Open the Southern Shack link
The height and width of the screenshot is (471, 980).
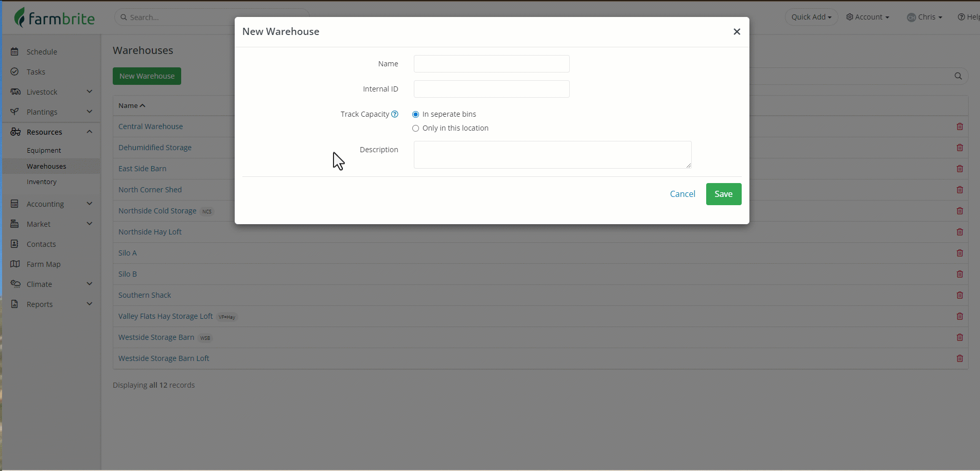coord(145,295)
